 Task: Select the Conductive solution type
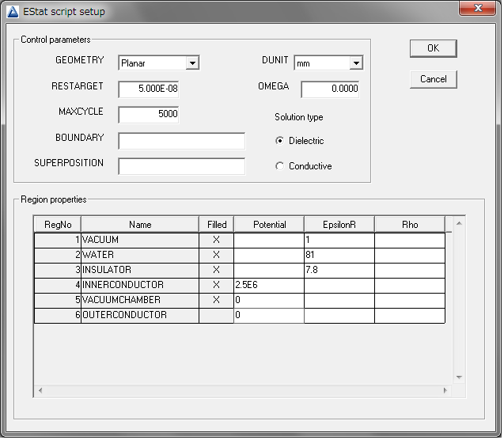pyautogui.click(x=280, y=166)
